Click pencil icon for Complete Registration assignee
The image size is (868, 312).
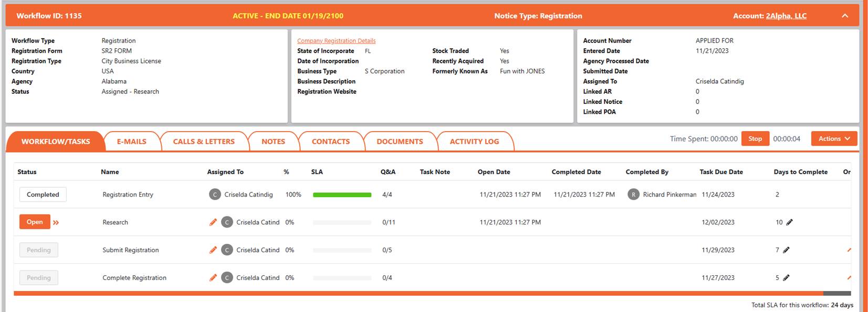point(213,278)
